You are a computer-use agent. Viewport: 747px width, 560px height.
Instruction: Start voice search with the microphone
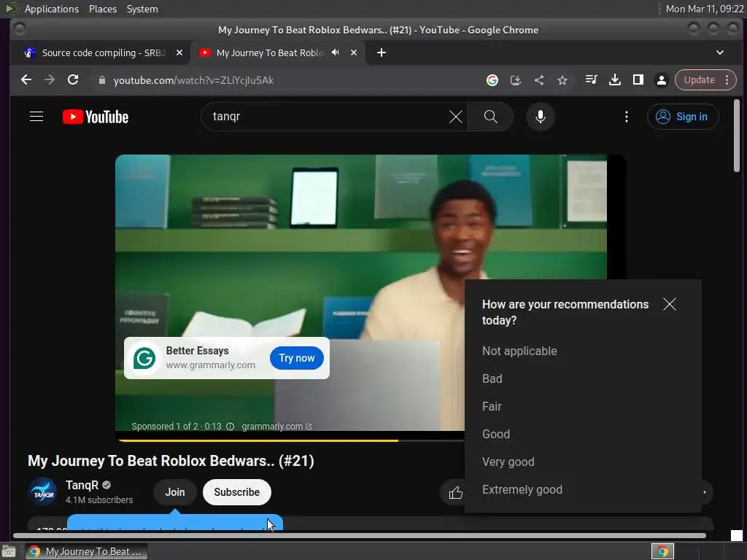(541, 117)
